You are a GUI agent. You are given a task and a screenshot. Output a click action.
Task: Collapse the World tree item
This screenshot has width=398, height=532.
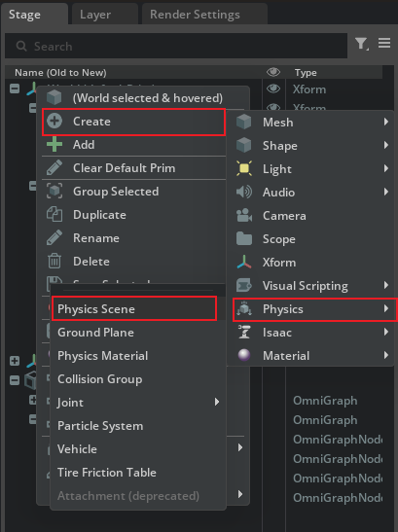15,89
